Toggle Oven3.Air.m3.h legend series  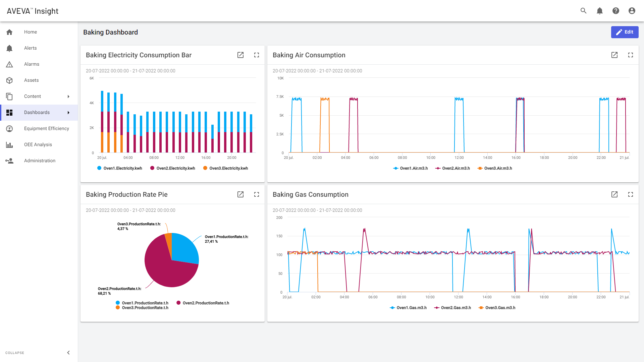495,168
